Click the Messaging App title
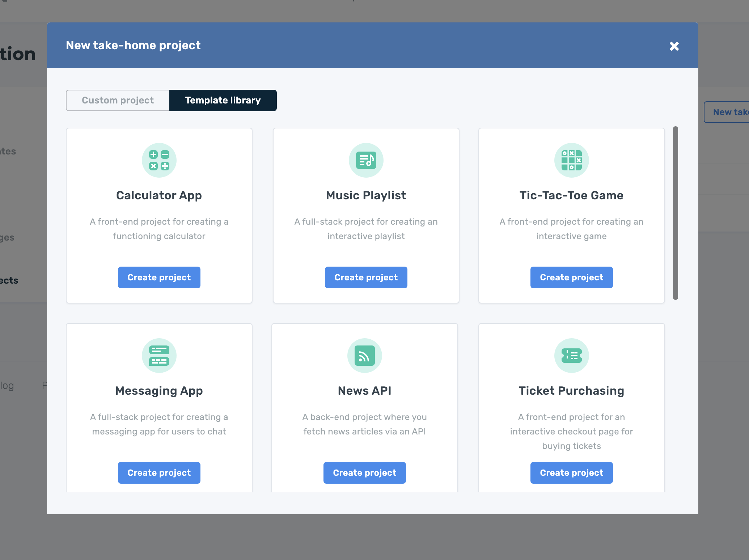749x560 pixels. 159,391
